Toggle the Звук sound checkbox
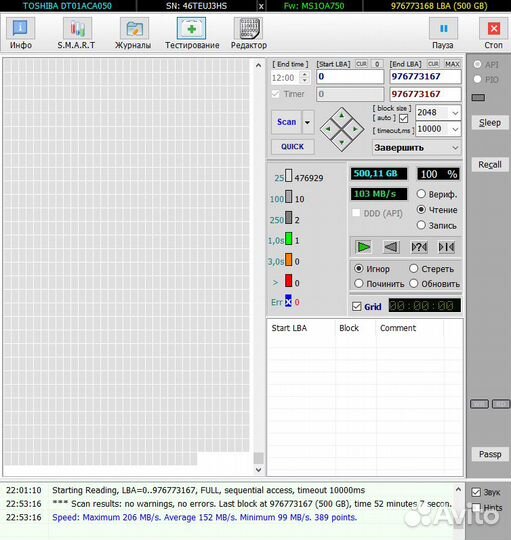 click(476, 492)
